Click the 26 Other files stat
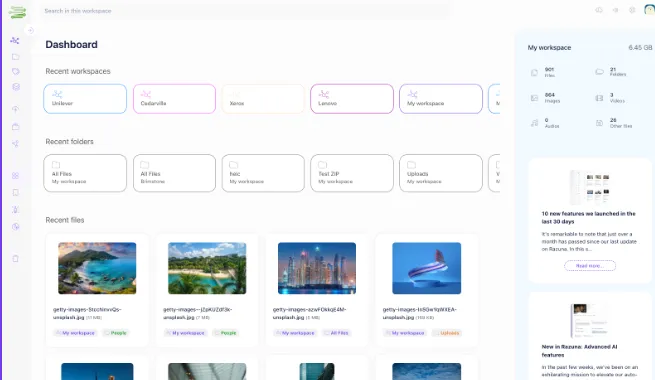 pyautogui.click(x=614, y=123)
